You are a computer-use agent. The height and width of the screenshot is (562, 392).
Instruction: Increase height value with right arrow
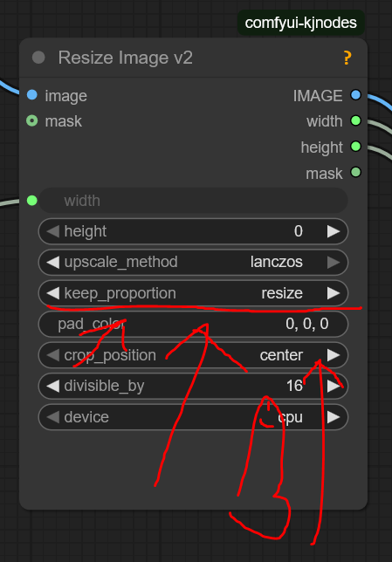click(x=334, y=231)
